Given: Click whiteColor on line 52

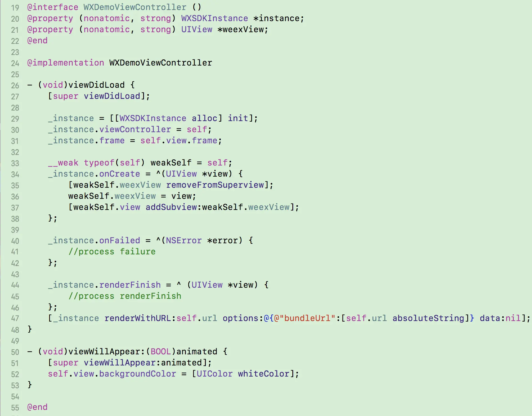Looking at the screenshot, I should click(264, 374).
